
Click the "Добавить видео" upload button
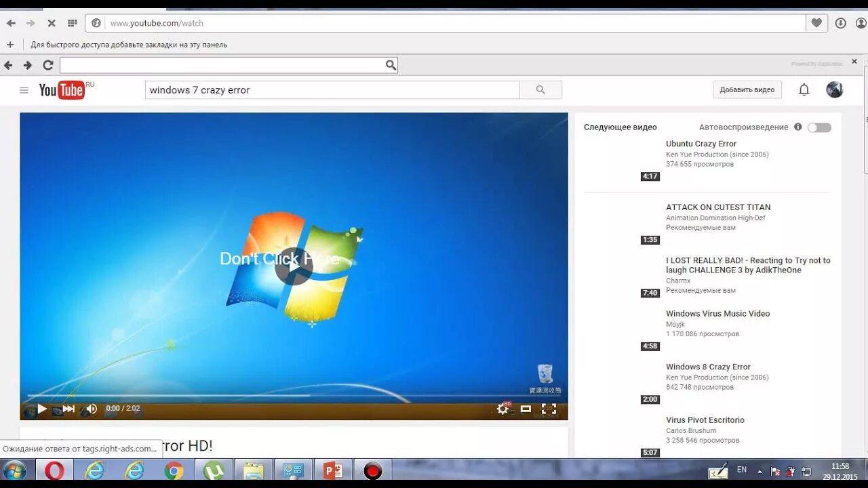(747, 89)
